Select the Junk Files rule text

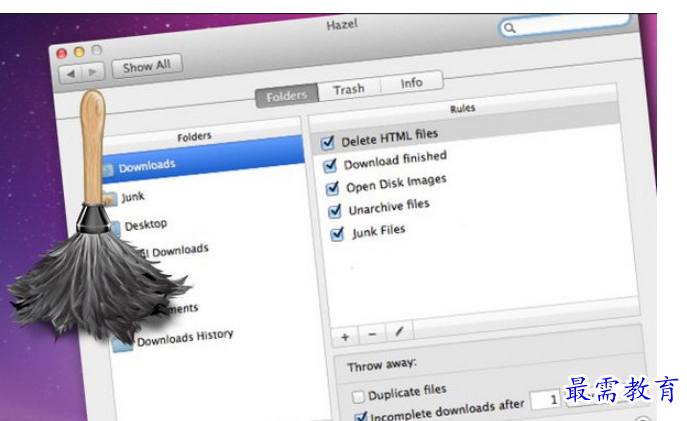click(379, 231)
